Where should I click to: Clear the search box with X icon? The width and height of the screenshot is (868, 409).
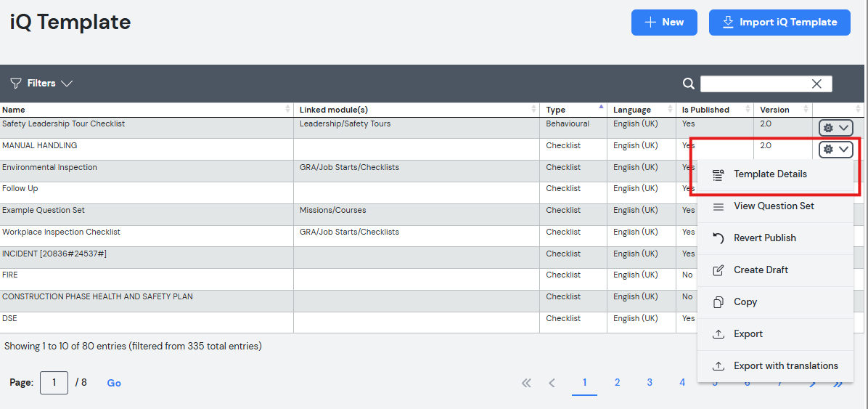pyautogui.click(x=816, y=84)
